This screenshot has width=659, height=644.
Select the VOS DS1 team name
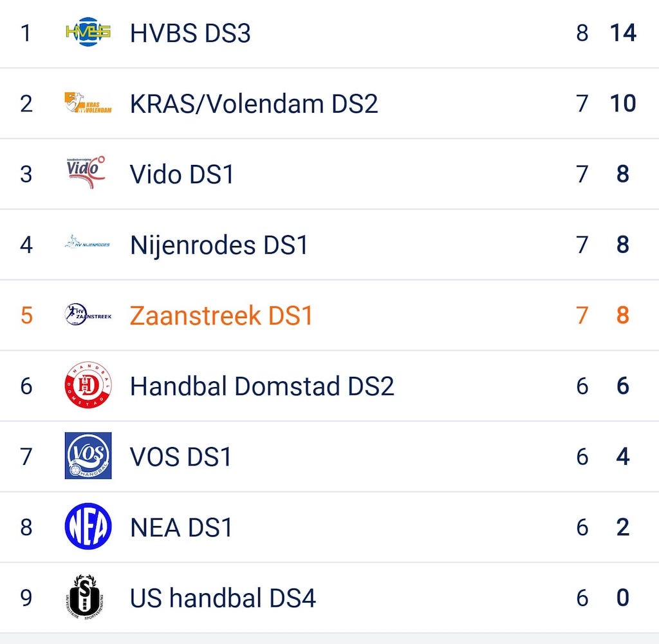point(180,457)
